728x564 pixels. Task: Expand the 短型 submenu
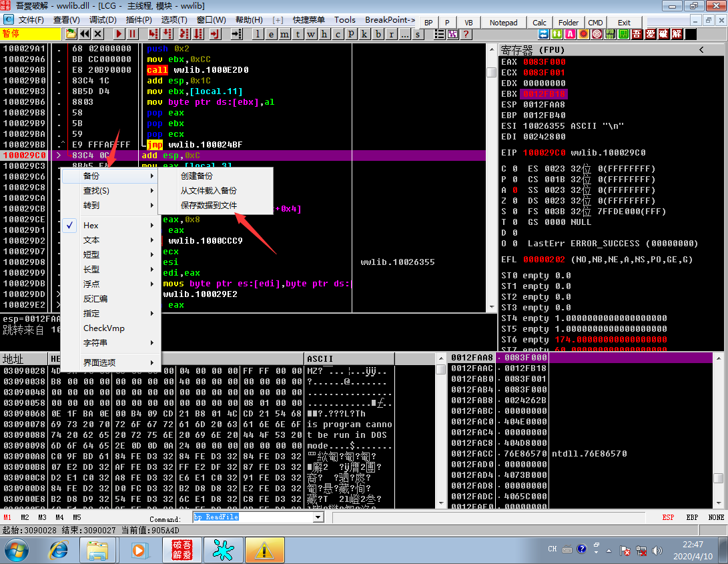point(111,254)
